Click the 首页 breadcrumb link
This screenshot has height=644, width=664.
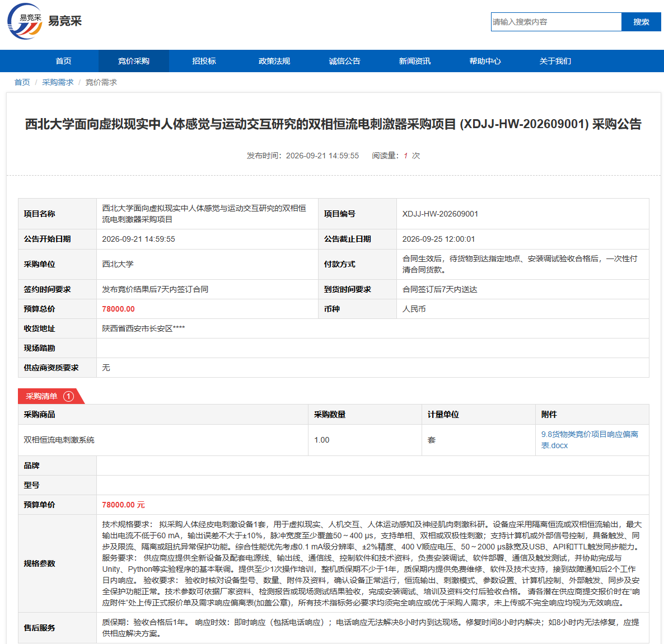pyautogui.click(x=22, y=82)
